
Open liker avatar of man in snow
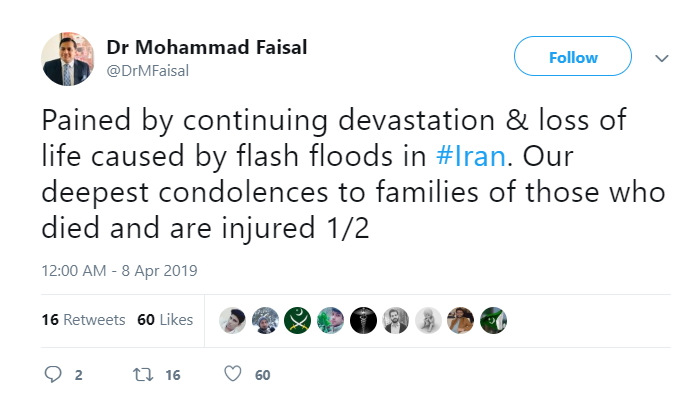tap(266, 320)
